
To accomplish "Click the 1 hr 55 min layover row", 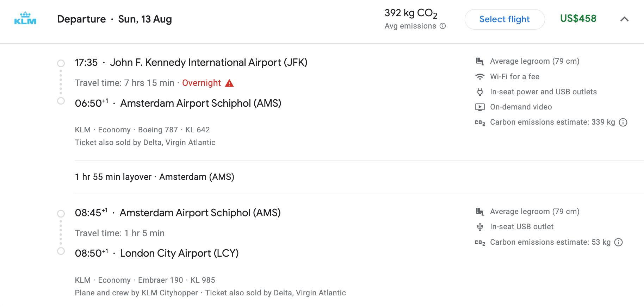I will pos(155,177).
